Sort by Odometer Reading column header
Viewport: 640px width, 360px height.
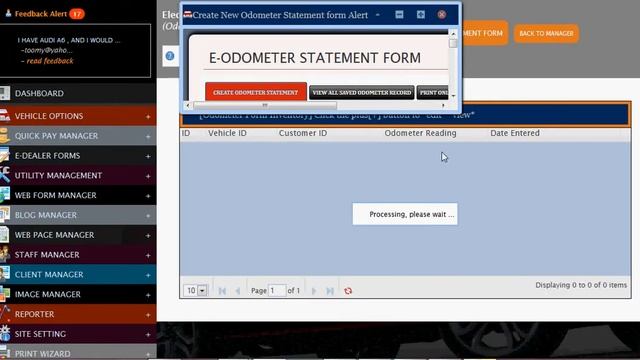click(420, 133)
